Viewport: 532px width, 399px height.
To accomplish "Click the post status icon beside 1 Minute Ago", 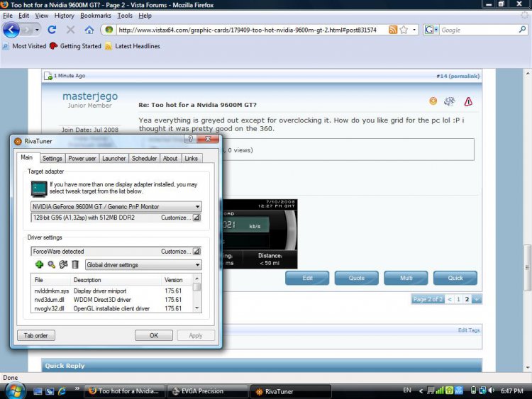I will click(48, 76).
